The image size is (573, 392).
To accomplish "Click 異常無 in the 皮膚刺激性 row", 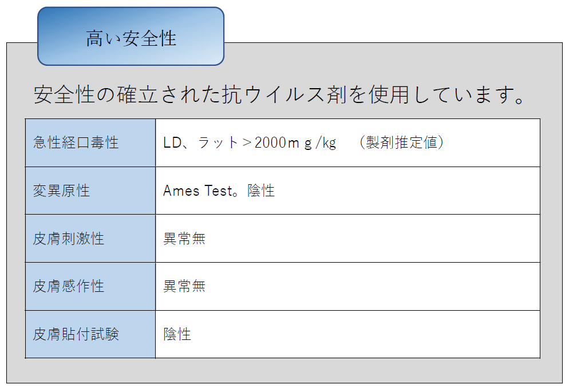I will (184, 238).
